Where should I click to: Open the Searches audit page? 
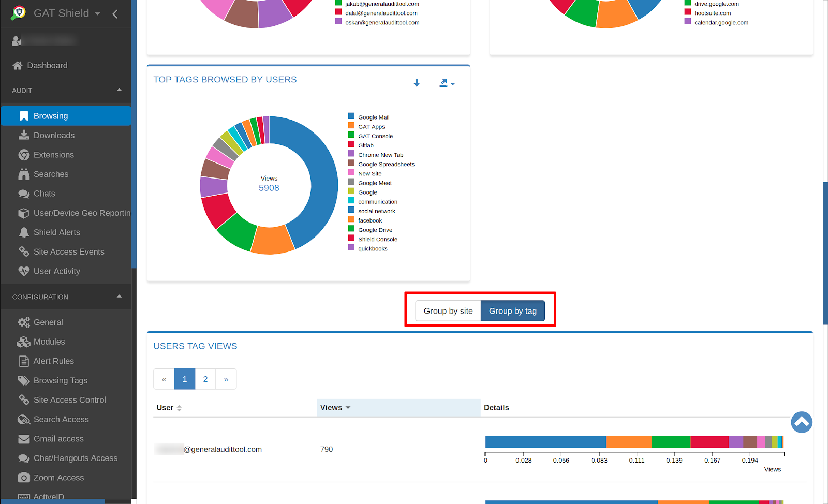[51, 174]
